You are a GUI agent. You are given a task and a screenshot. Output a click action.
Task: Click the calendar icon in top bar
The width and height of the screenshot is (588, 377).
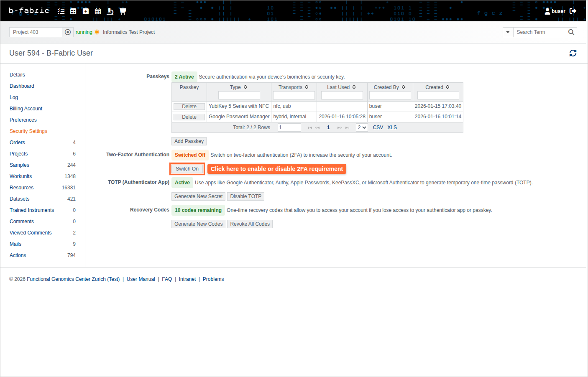[x=98, y=11]
